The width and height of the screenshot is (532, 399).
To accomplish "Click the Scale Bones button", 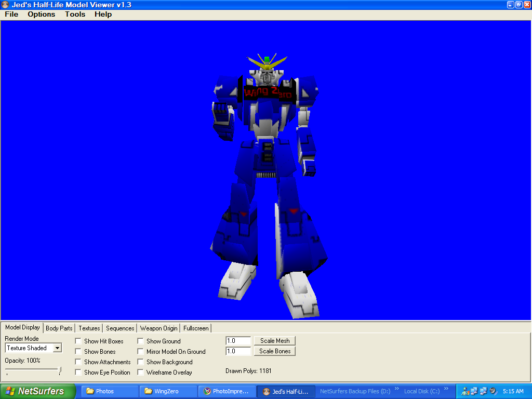I will tap(275, 351).
